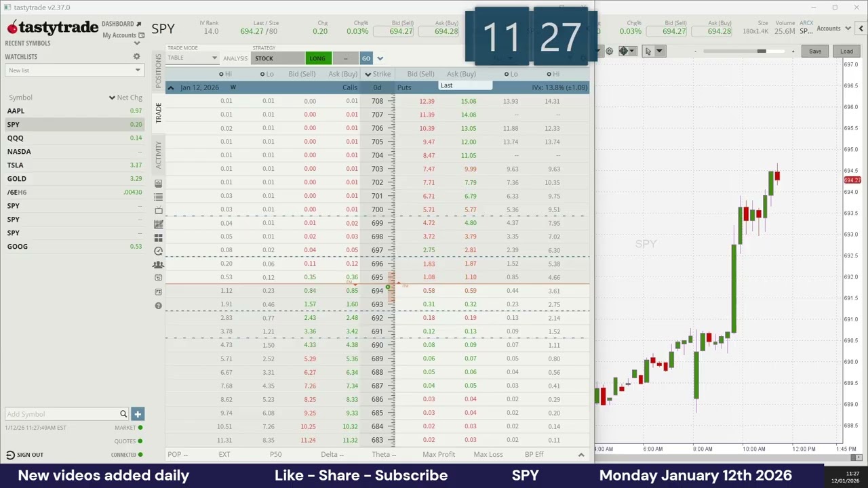Toggle the puts Lo column radio
The image size is (868, 488).
click(507, 74)
